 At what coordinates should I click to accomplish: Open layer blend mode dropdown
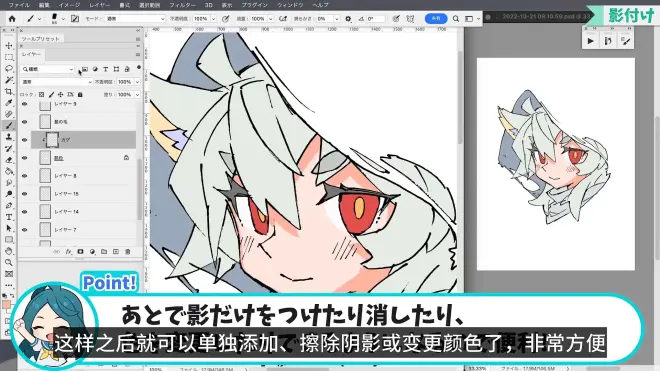(x=56, y=82)
